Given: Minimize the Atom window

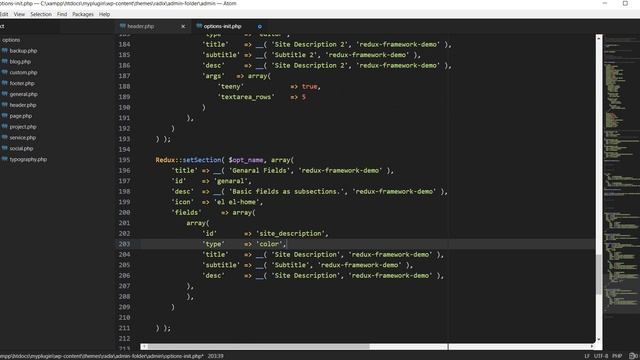Looking at the screenshot, I should click(x=605, y=3).
